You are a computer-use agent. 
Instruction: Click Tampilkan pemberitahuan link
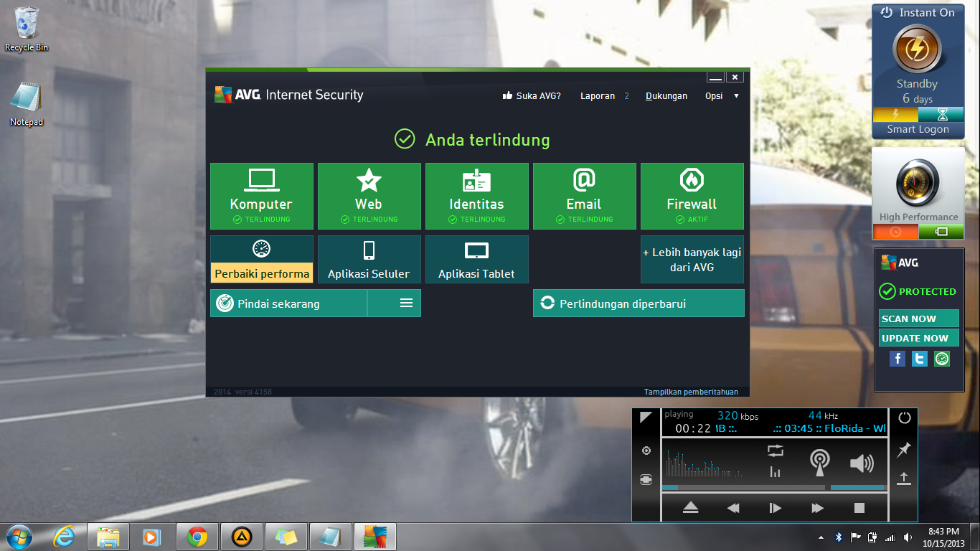point(691,392)
